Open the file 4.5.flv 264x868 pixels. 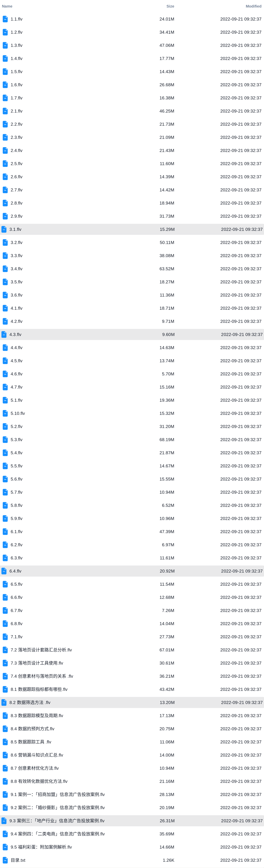(17, 361)
